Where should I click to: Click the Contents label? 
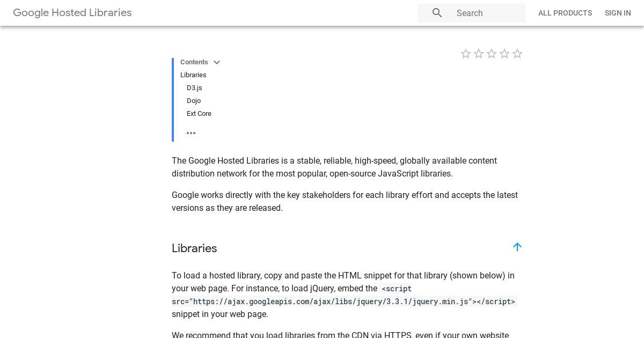click(x=194, y=62)
